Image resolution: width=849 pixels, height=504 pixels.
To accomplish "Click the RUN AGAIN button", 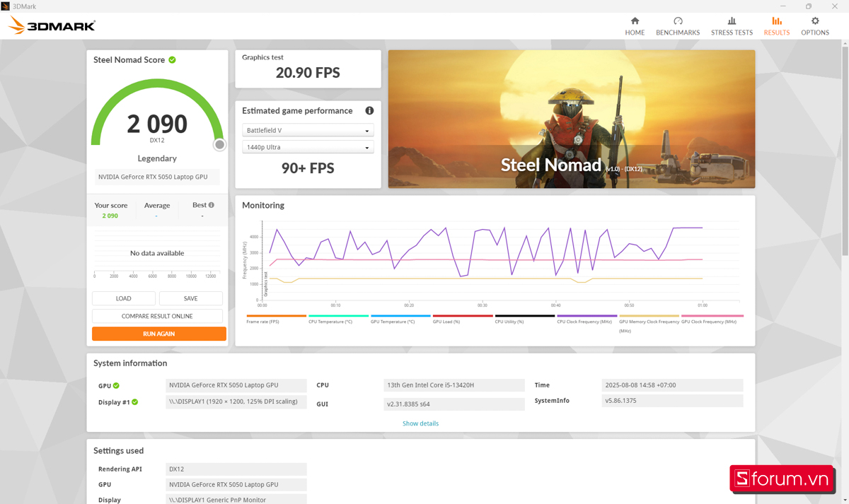I will coord(159,334).
